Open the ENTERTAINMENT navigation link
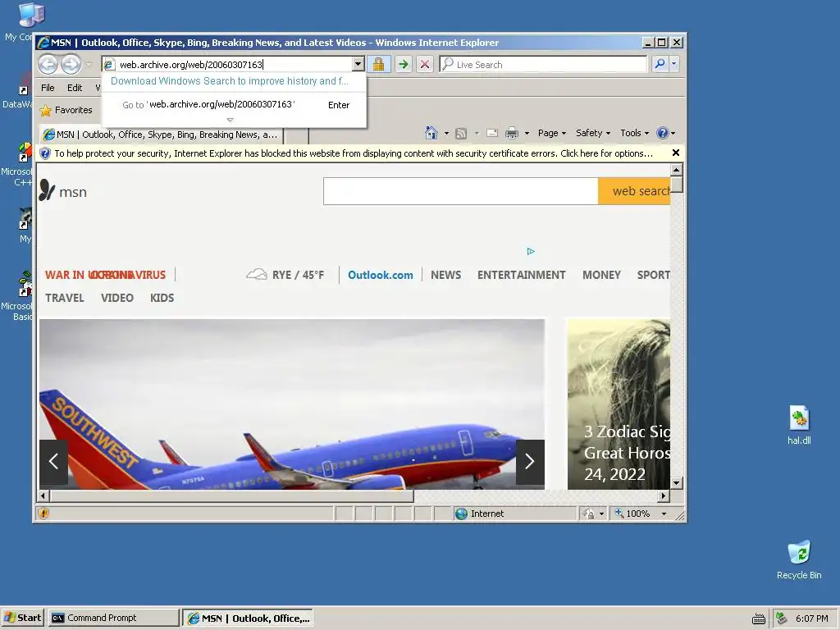840x630 pixels. [x=521, y=275]
